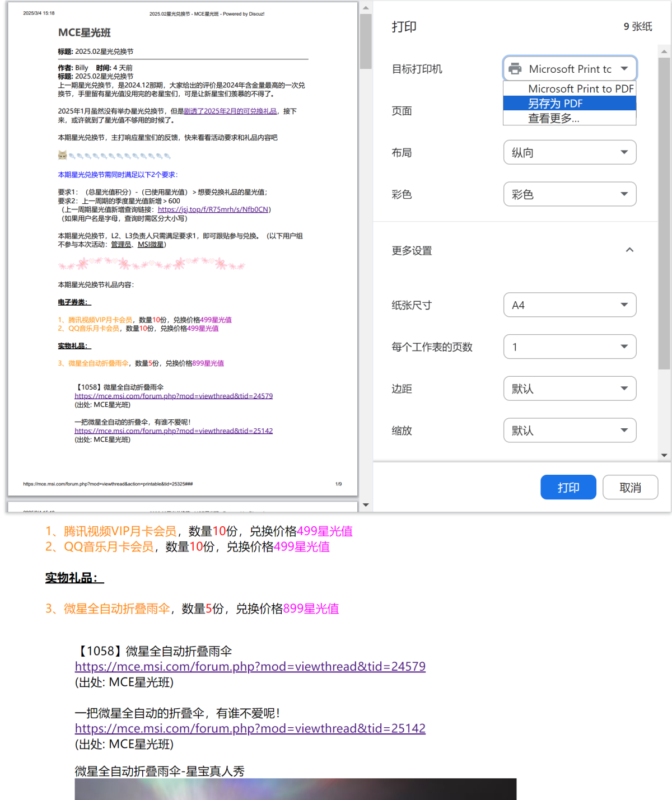
Task: Select Microsoft Print to PDF option
Action: pos(570,88)
